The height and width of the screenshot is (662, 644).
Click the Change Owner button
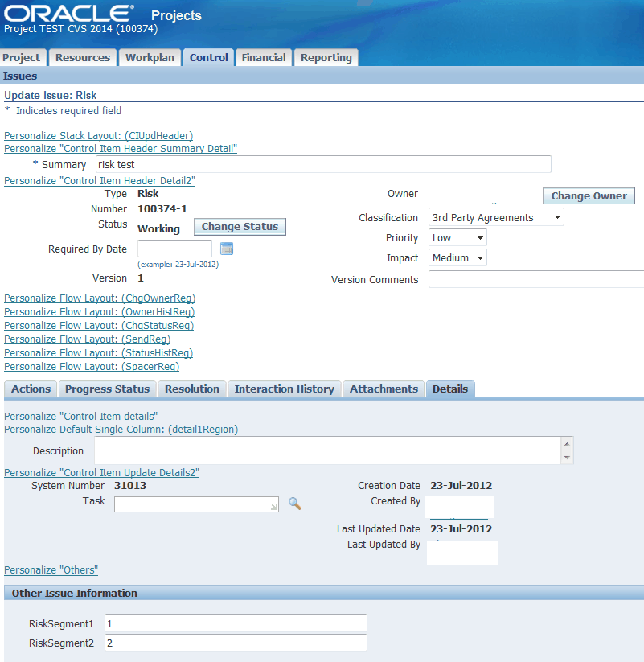[588, 195]
